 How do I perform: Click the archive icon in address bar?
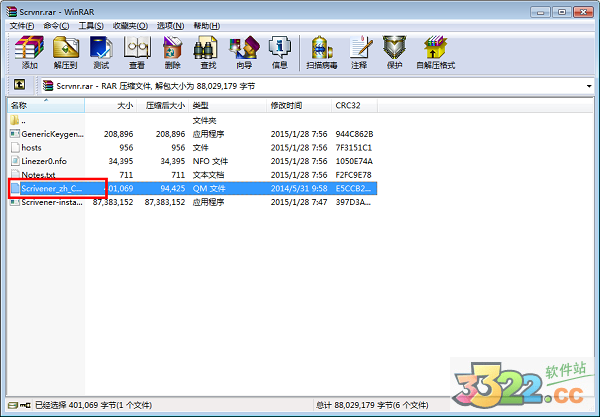pyautogui.click(x=48, y=85)
